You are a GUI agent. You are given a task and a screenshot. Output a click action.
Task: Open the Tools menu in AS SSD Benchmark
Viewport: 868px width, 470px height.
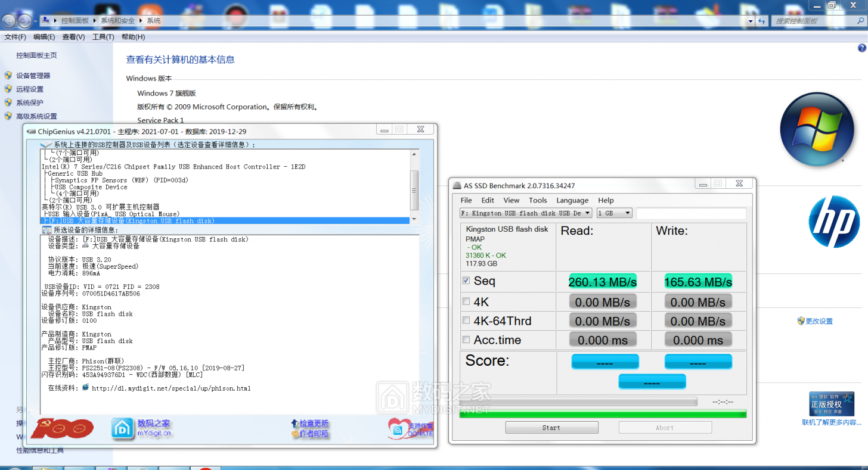tap(538, 200)
